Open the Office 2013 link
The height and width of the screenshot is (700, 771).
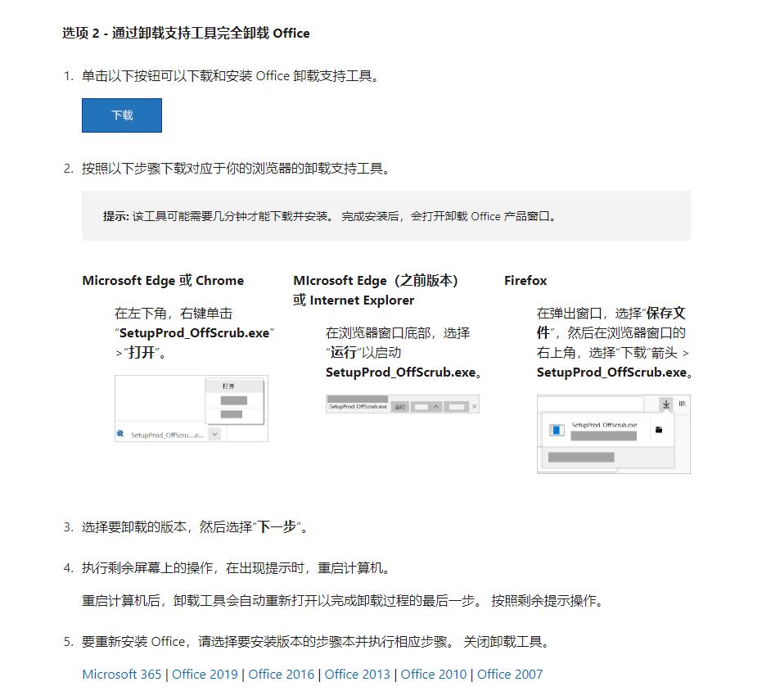pyautogui.click(x=357, y=674)
